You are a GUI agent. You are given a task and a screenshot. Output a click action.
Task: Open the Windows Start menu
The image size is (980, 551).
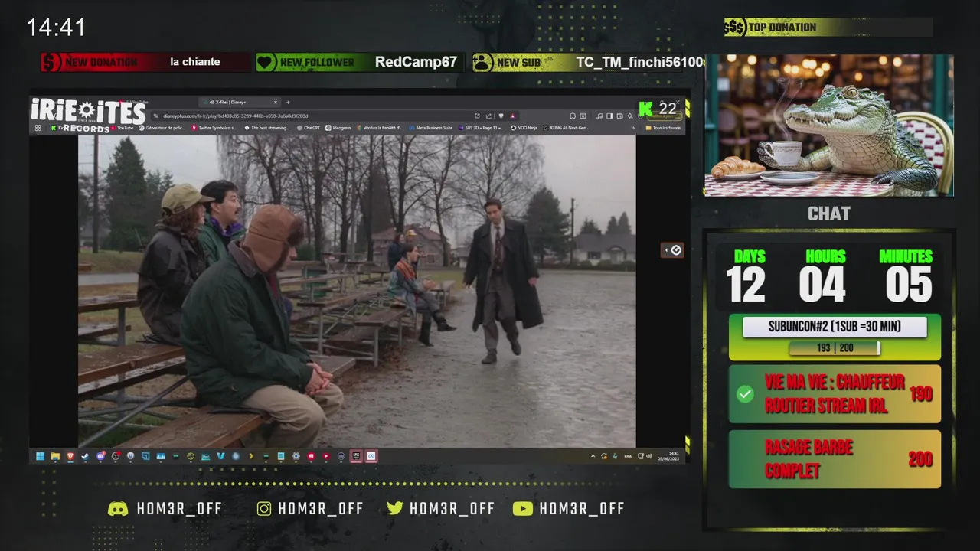point(40,456)
